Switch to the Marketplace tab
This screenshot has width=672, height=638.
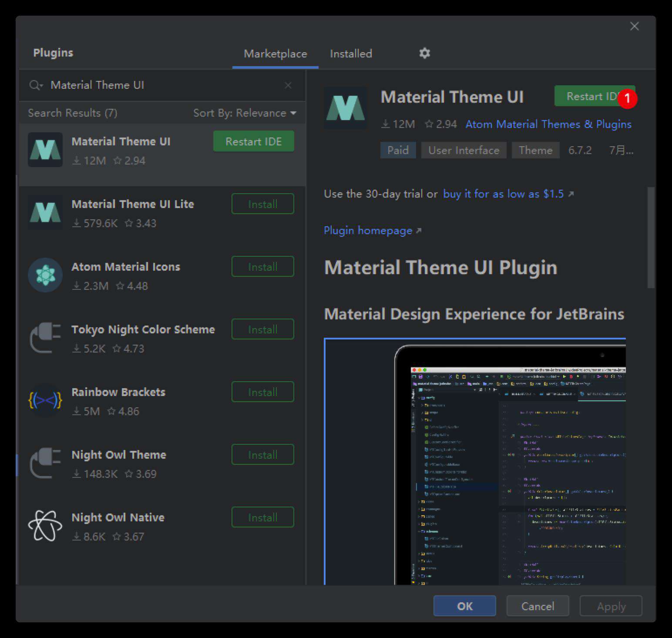[275, 54]
